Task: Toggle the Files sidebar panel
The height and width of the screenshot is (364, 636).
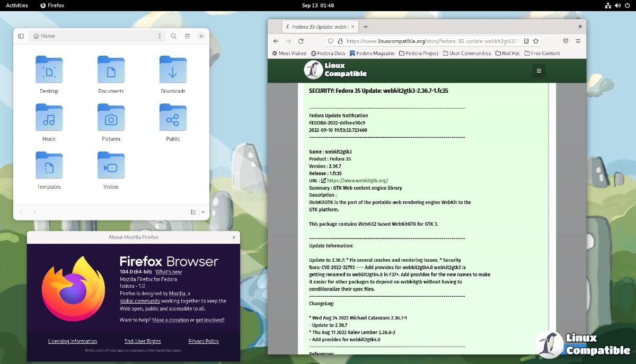Action: pos(21,36)
